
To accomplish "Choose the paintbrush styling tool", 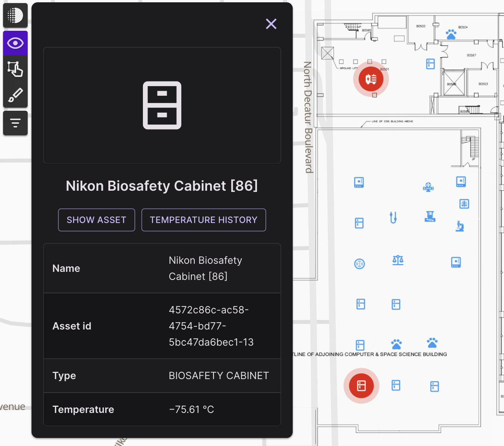I will click(15, 95).
